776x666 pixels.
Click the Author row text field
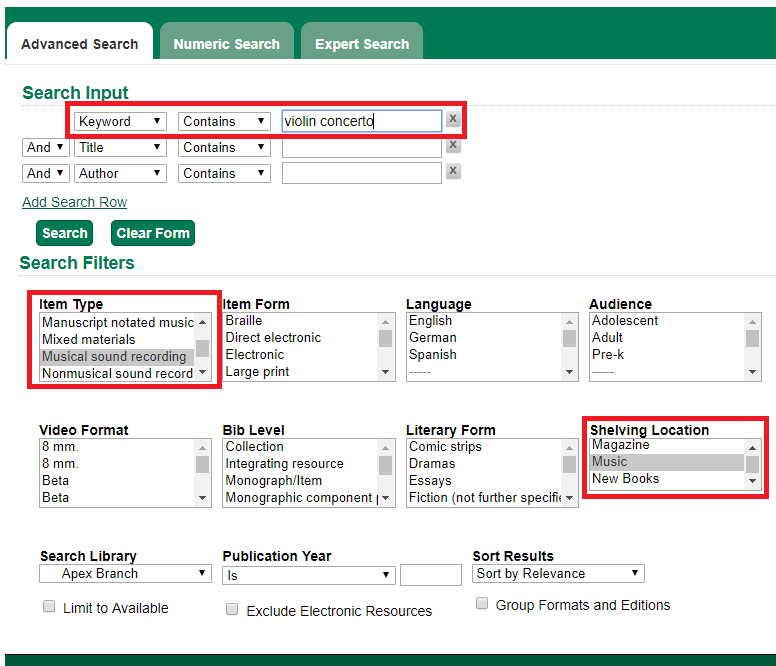(x=362, y=174)
